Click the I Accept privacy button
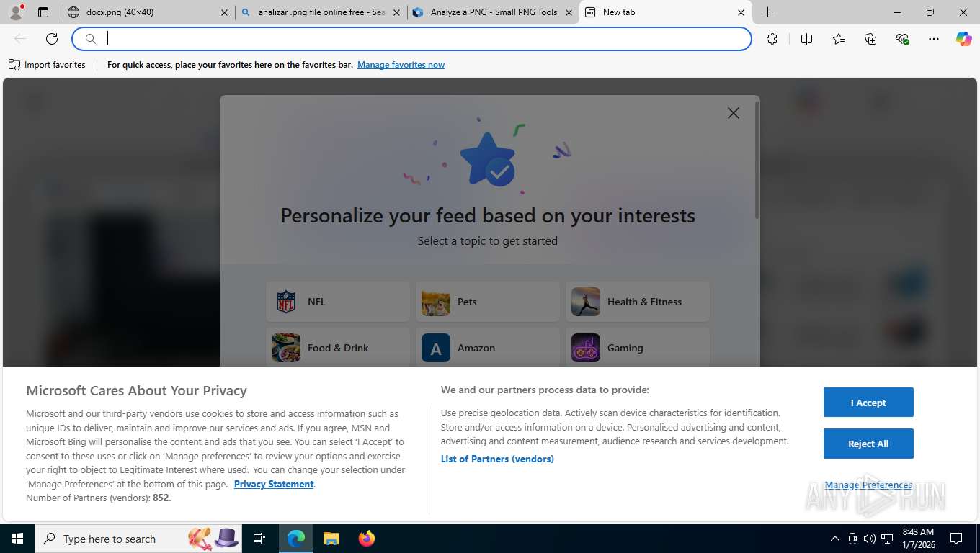Viewport: 980px width, 553px height. pos(868,403)
